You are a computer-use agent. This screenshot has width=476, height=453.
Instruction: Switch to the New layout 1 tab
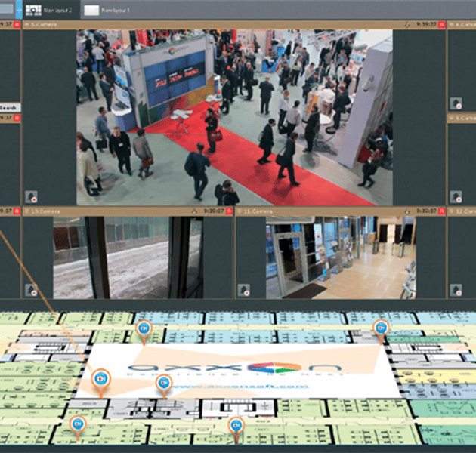coord(108,10)
